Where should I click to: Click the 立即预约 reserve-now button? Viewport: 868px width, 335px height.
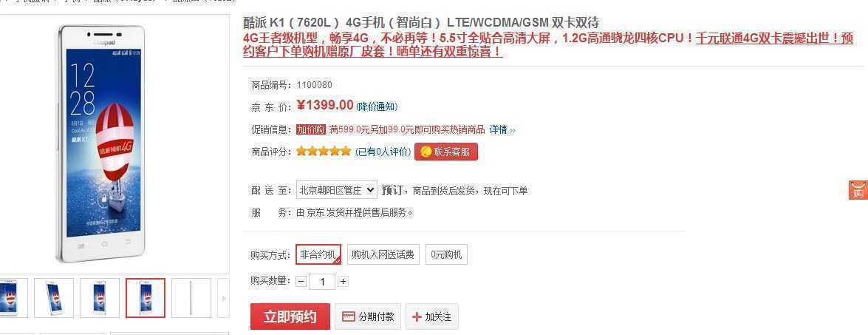point(290,317)
